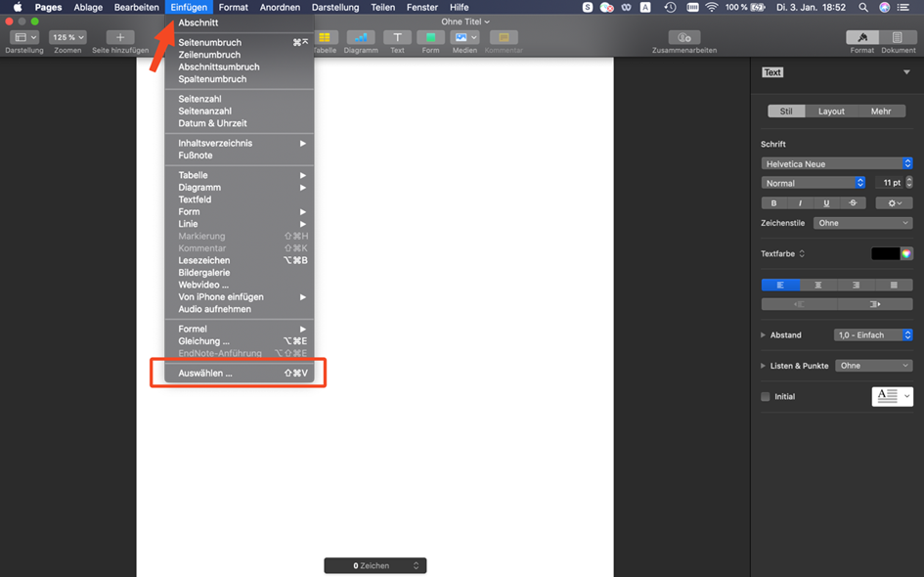Open the Ablage menu
The image size is (924, 577).
[x=88, y=7]
